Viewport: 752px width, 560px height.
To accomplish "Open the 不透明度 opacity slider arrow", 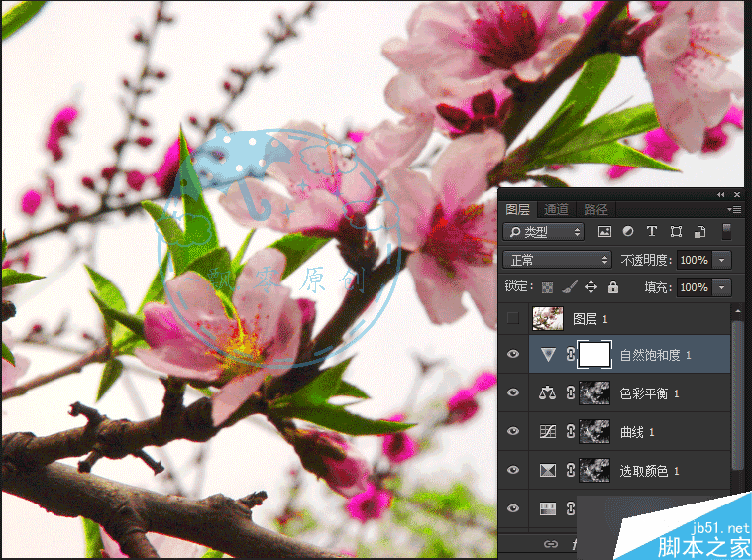I will tap(722, 260).
